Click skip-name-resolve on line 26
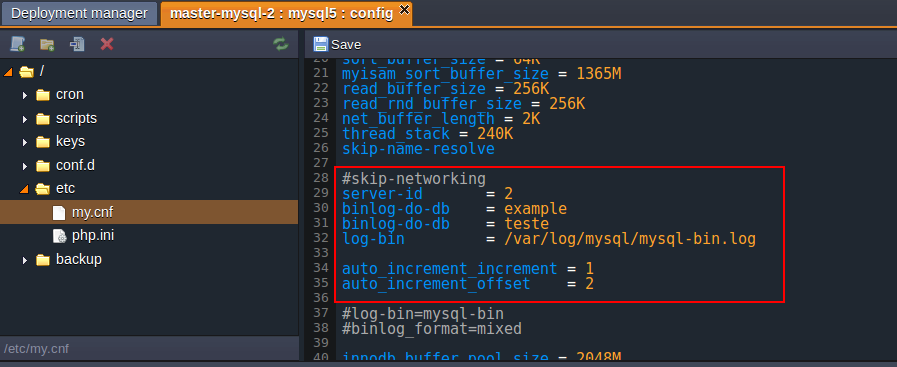Viewport: 897px width, 367px height. pyautogui.click(x=418, y=149)
